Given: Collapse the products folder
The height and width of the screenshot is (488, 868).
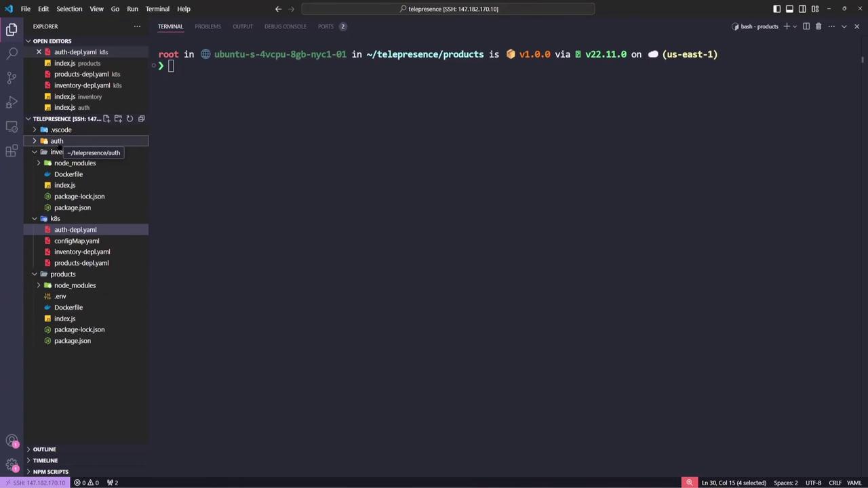Looking at the screenshot, I should (x=35, y=274).
